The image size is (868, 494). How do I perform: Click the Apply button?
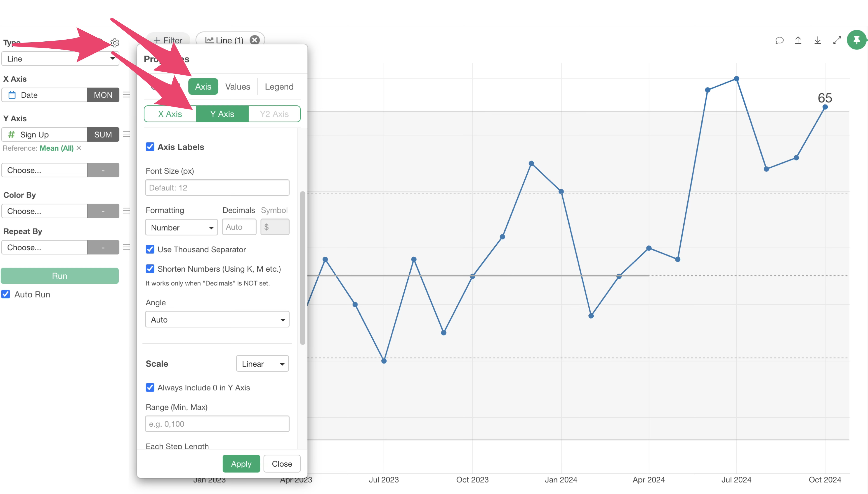(x=241, y=463)
